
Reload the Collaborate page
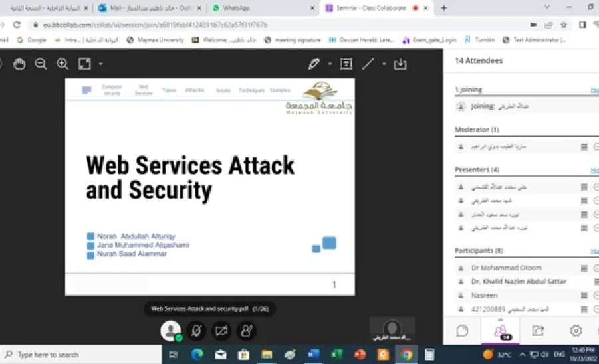pyautogui.click(x=17, y=25)
